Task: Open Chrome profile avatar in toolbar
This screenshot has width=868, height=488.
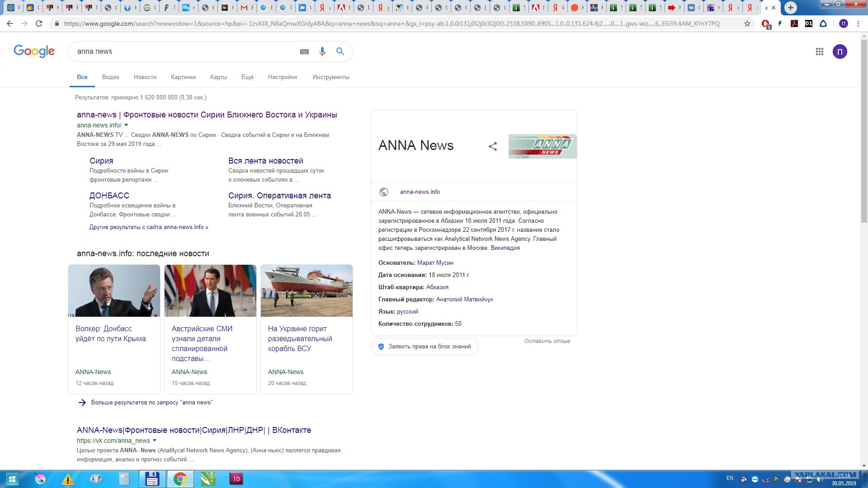Action: click(844, 23)
